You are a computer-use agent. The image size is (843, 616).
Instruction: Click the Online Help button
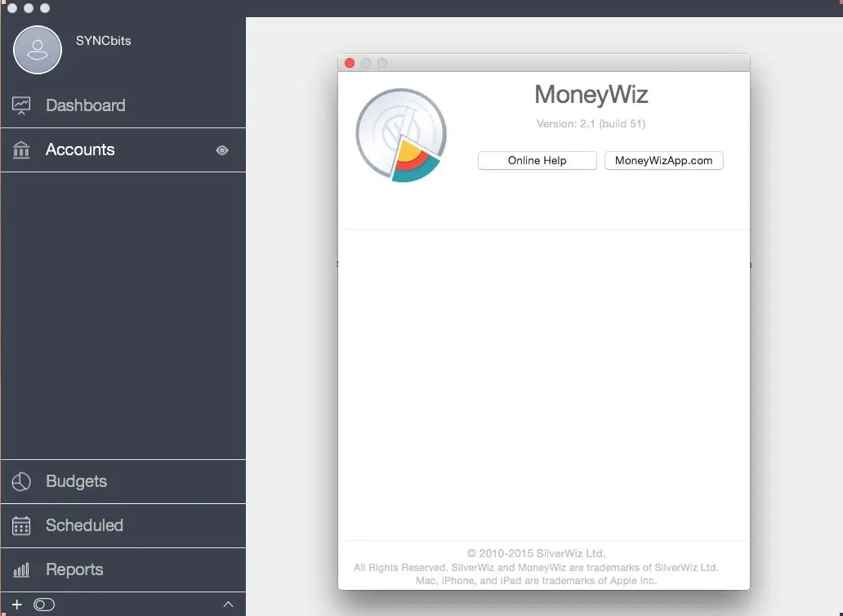tap(537, 161)
